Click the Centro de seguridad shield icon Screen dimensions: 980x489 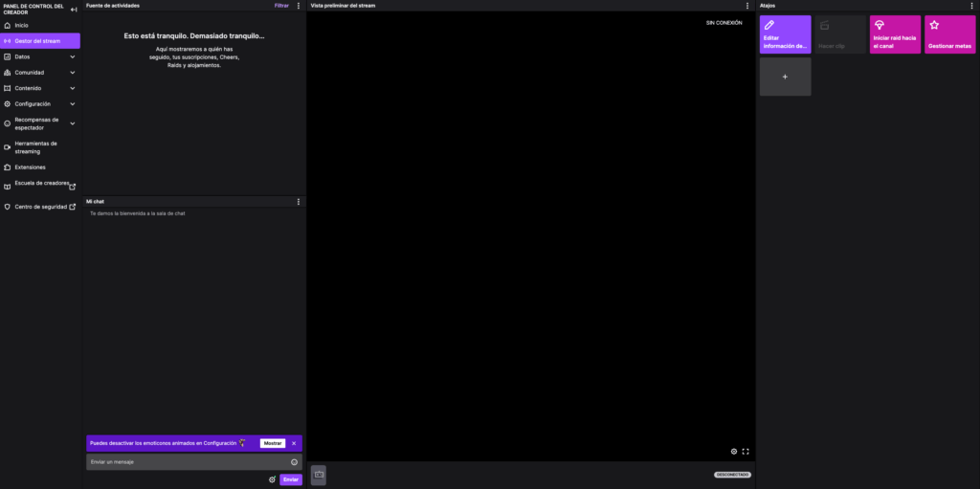[8, 207]
